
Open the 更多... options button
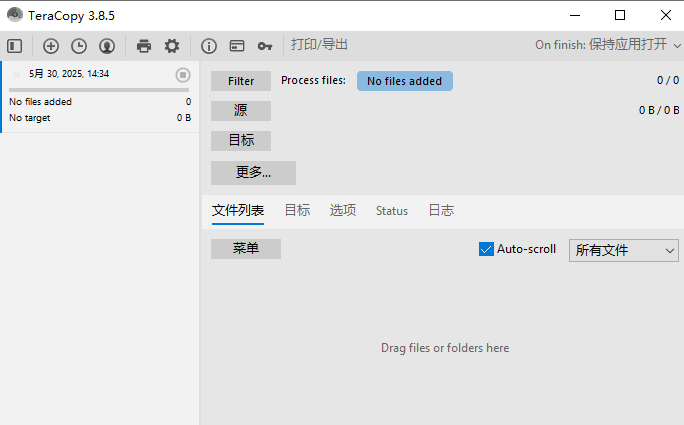253,173
